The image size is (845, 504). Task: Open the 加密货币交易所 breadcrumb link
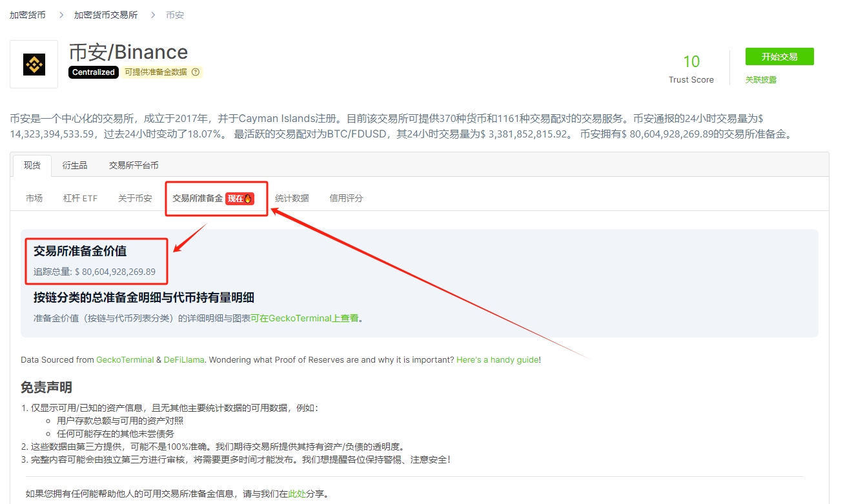[106, 15]
